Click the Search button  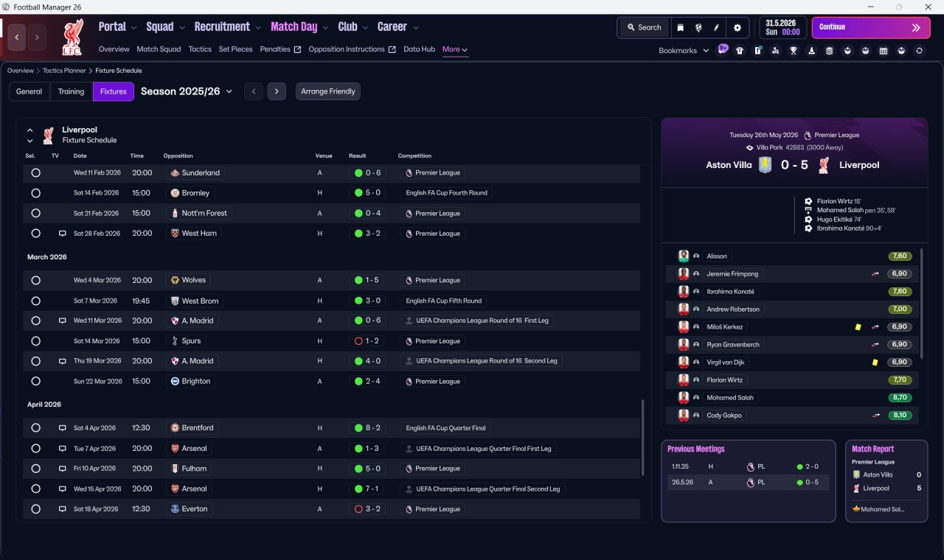coord(644,27)
